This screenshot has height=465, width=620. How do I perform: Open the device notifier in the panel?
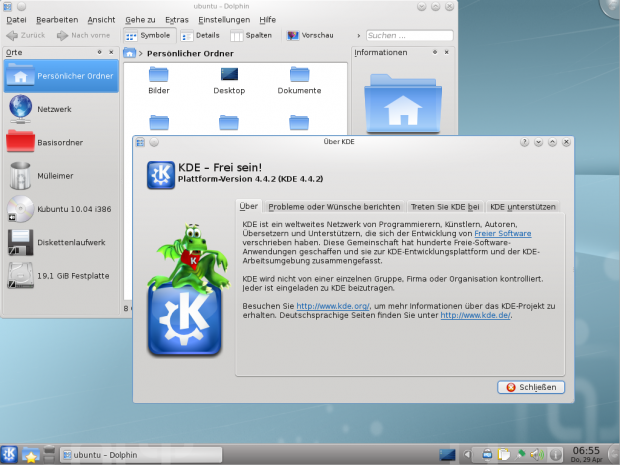(49, 455)
